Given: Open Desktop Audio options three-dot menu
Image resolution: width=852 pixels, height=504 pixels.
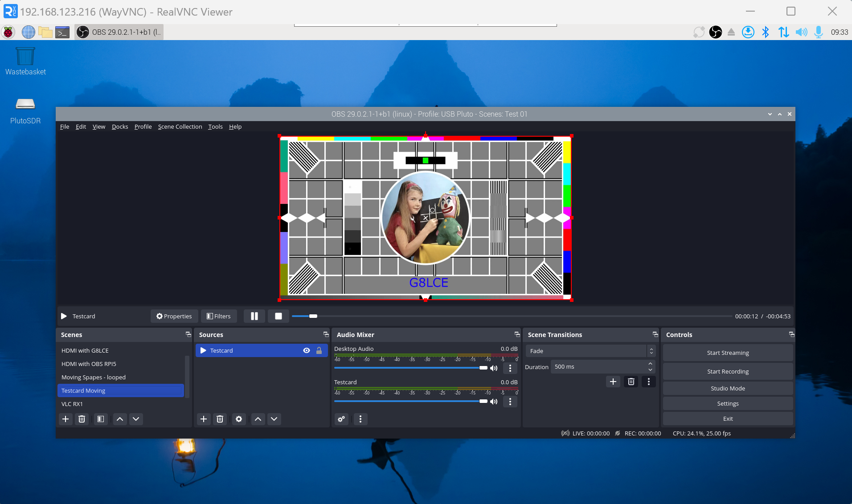Looking at the screenshot, I should [510, 368].
